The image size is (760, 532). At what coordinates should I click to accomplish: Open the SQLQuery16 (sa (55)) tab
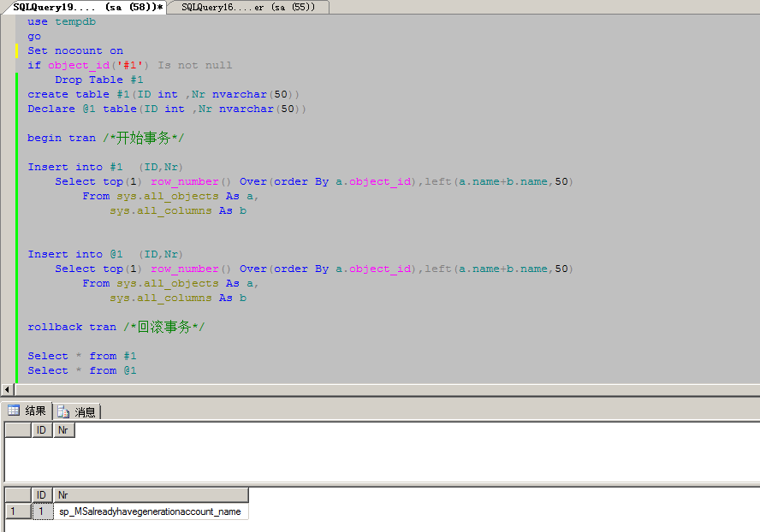(247, 7)
